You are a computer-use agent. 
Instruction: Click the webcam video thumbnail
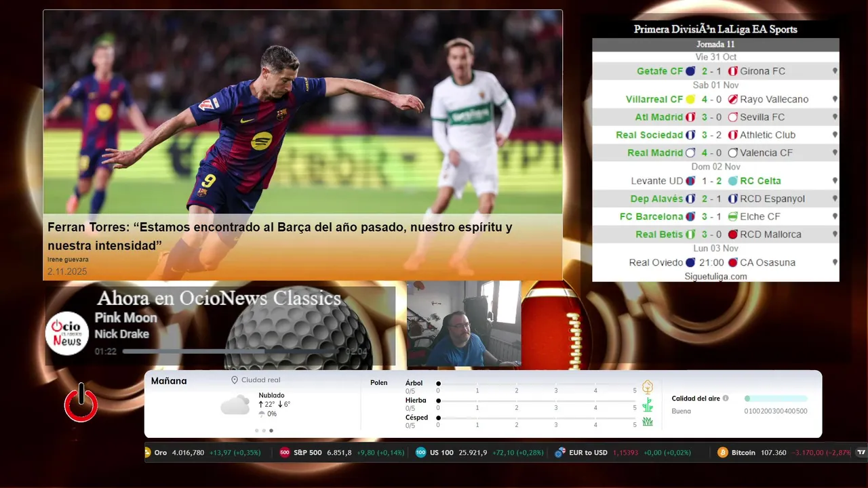coord(464,324)
